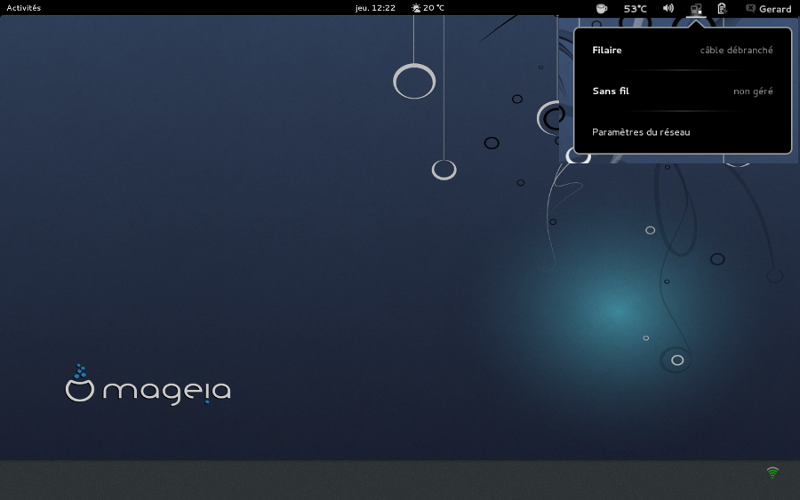Select the Sans fil network entry

pos(683,91)
